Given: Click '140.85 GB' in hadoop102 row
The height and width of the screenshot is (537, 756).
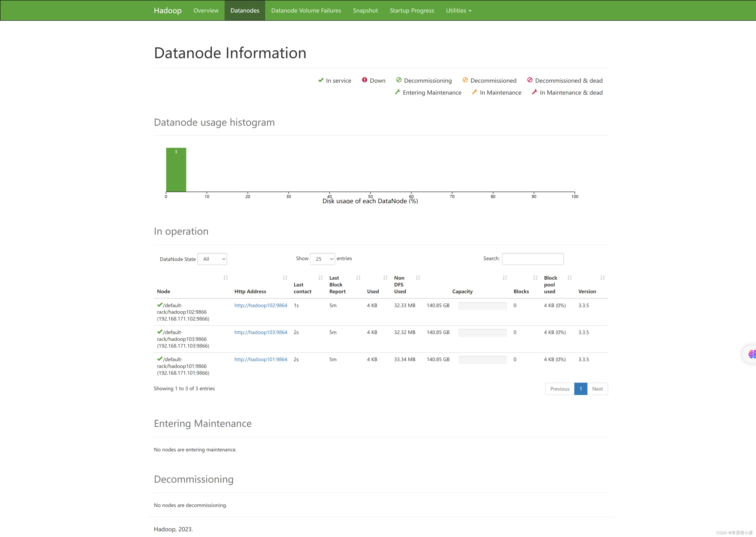Looking at the screenshot, I should pyautogui.click(x=438, y=305).
